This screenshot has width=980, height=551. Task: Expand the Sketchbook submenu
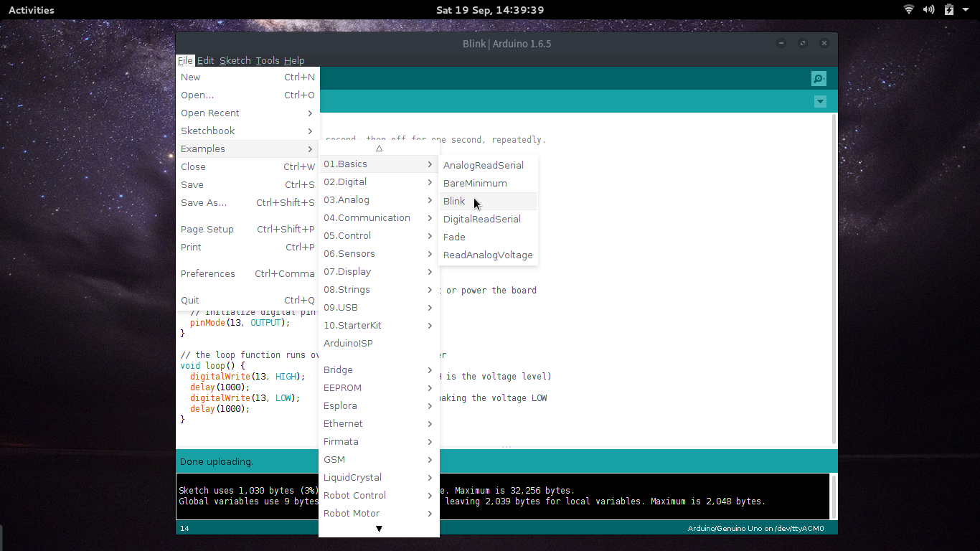click(x=248, y=131)
